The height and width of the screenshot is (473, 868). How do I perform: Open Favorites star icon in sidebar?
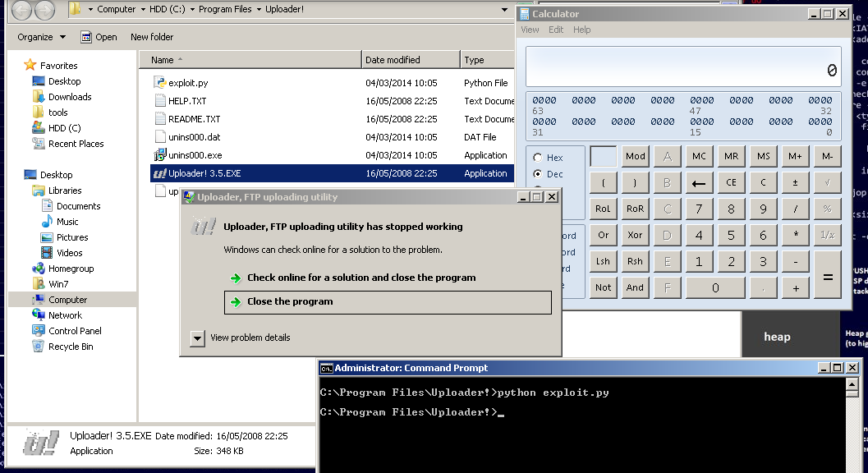click(30, 66)
